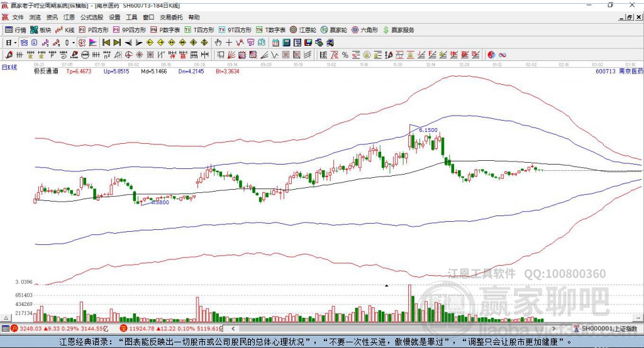Screen dimensions: 644x348
Task: Open the 交易委托 menu
Action: coord(171,17)
